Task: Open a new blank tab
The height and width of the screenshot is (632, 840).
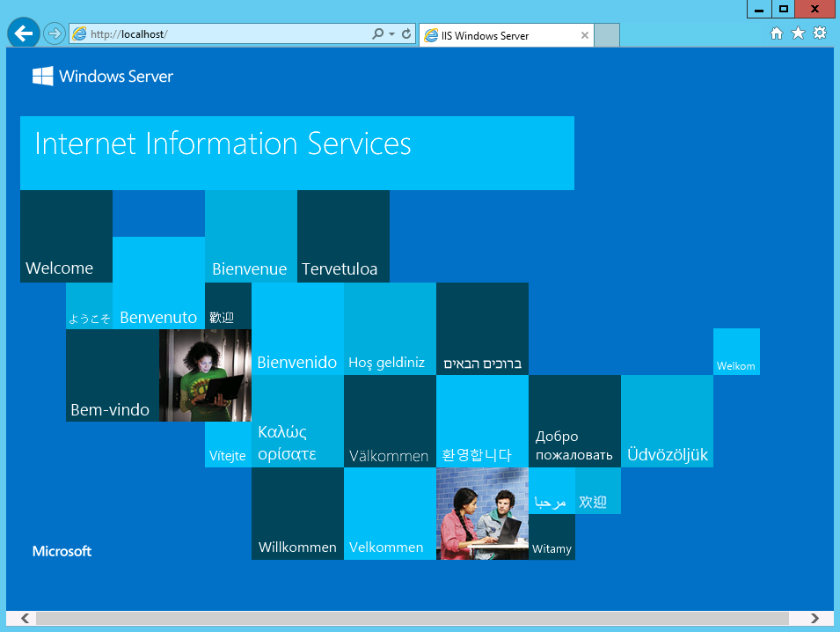Action: (x=608, y=36)
